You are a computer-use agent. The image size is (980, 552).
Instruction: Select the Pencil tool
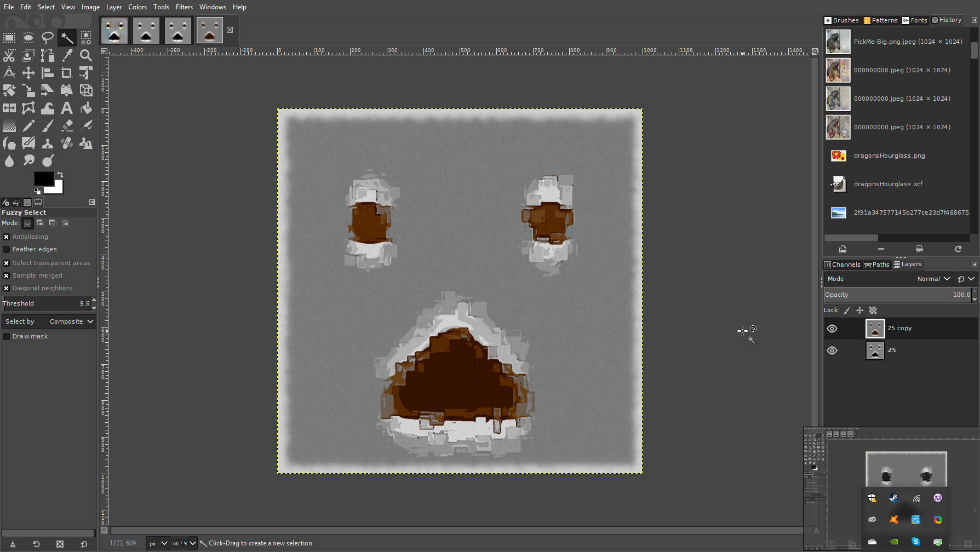[x=28, y=125]
